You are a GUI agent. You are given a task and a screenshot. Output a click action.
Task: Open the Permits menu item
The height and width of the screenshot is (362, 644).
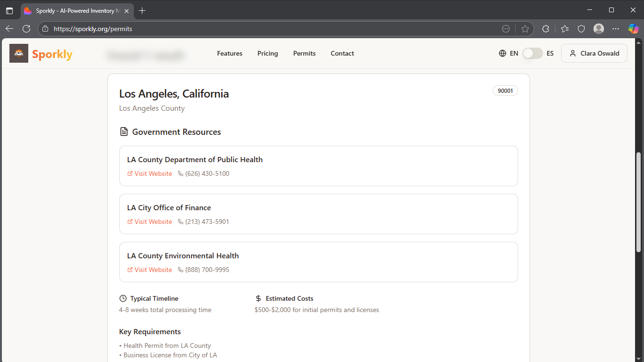click(x=305, y=53)
